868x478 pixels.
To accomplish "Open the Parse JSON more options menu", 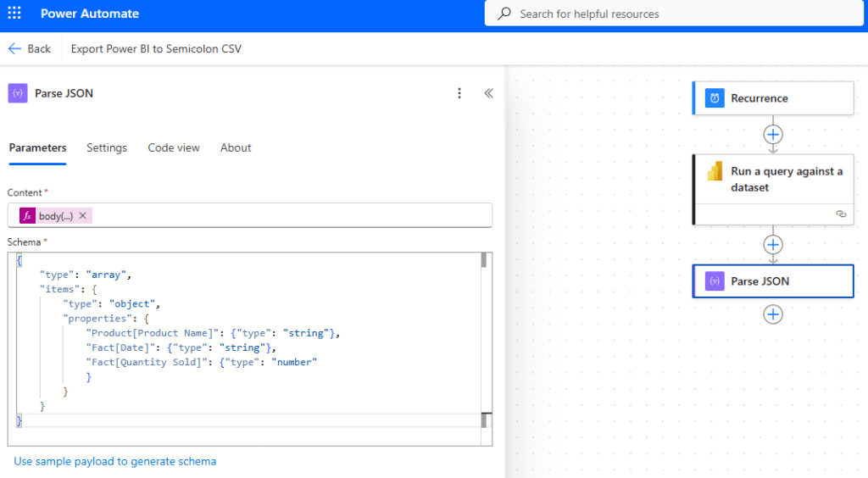I will point(459,93).
